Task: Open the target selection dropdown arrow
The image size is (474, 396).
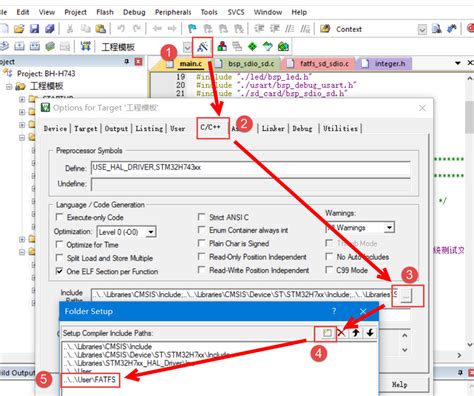Action: click(187, 47)
